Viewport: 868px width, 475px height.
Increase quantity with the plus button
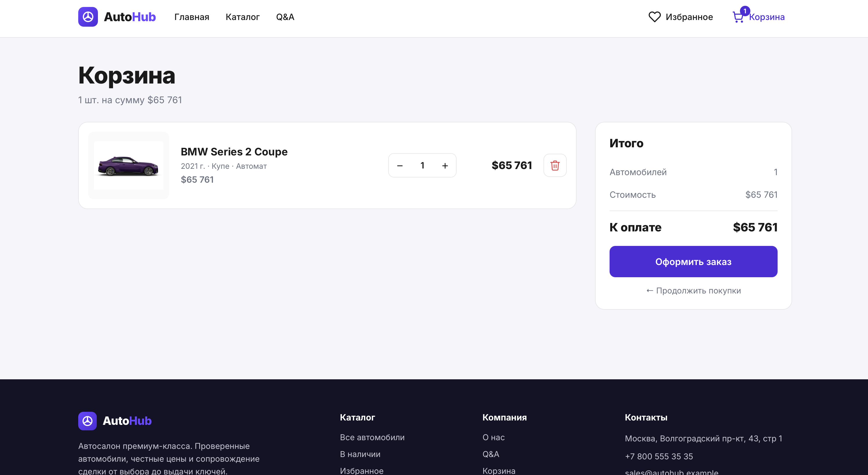[445, 165]
